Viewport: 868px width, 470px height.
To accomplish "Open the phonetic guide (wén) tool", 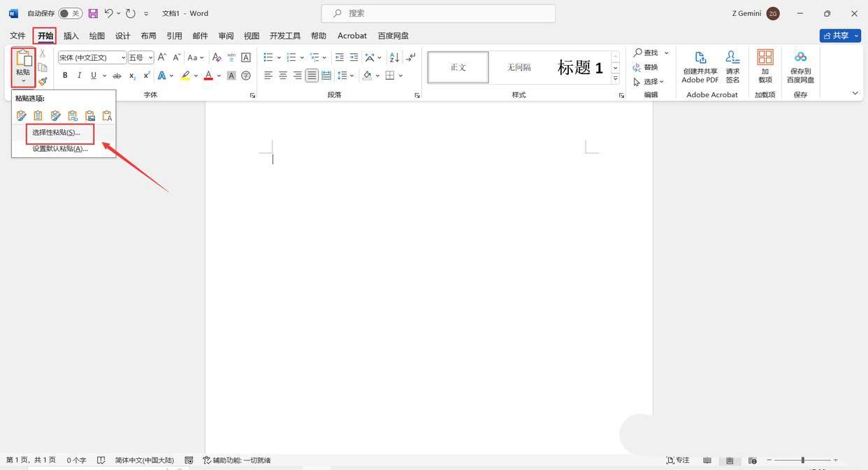I will coord(231,57).
